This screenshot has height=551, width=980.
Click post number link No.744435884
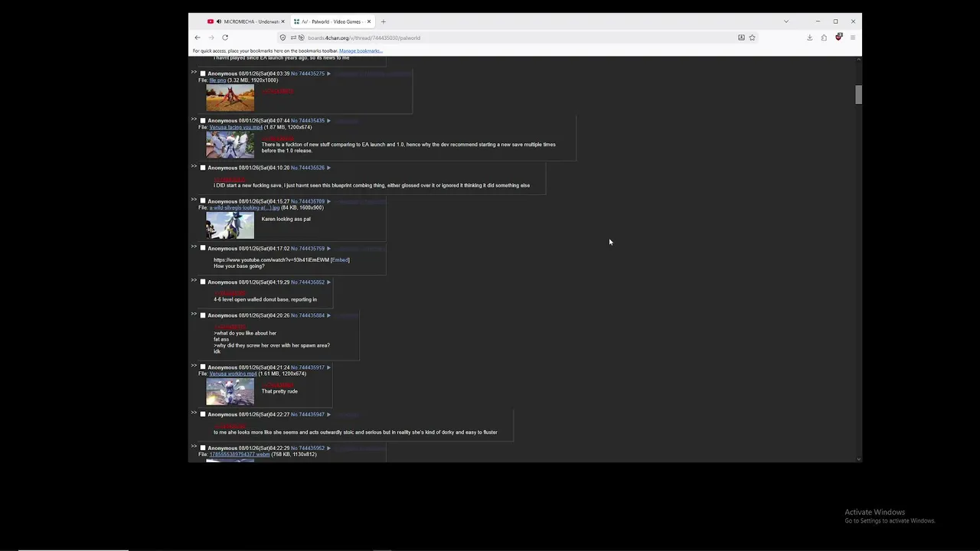[x=308, y=315]
